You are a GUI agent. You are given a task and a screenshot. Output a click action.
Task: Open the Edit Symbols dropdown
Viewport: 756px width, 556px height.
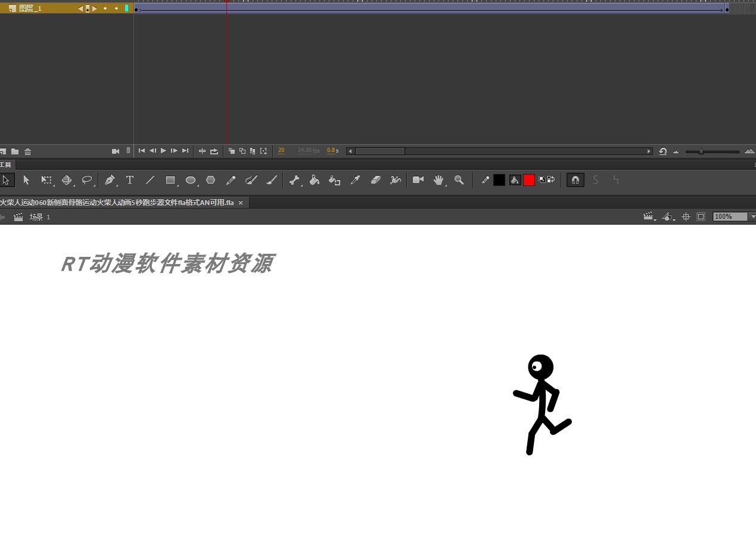click(x=668, y=217)
